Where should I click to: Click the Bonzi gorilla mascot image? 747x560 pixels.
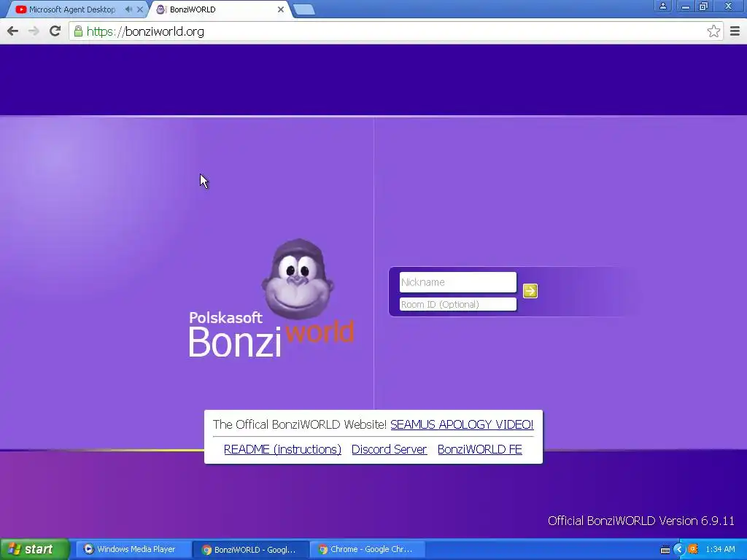pos(298,279)
